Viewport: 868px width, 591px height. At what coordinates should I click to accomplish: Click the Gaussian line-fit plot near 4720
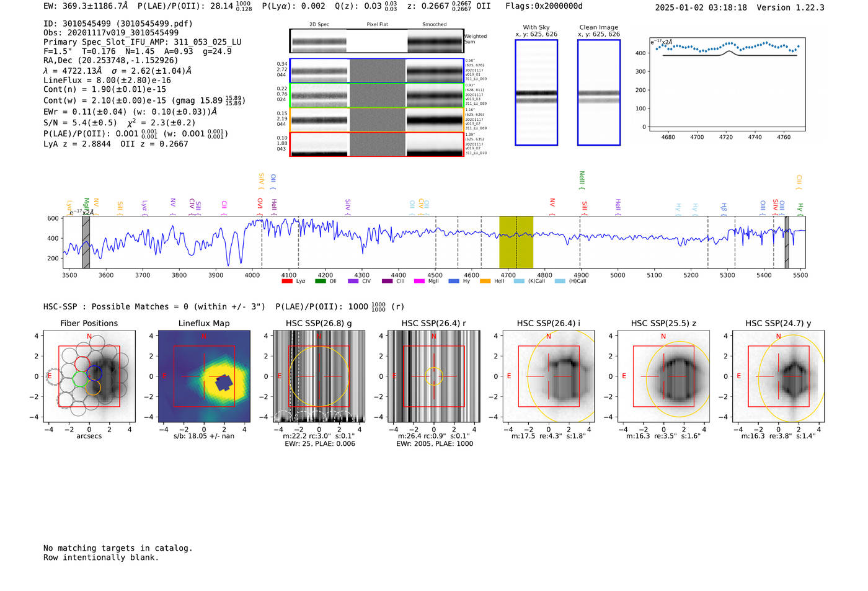pos(727,84)
